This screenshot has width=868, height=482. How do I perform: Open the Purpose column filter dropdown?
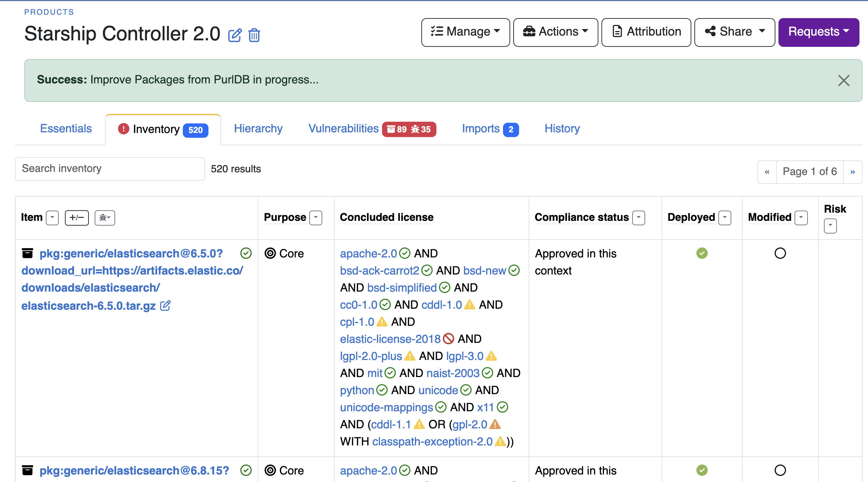tap(316, 218)
